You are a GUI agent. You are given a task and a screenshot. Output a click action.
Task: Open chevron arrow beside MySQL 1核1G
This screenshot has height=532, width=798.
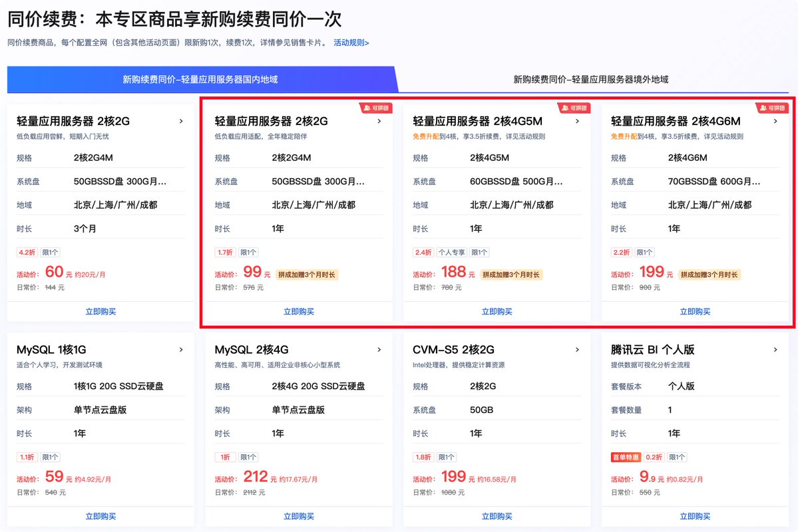tap(180, 349)
